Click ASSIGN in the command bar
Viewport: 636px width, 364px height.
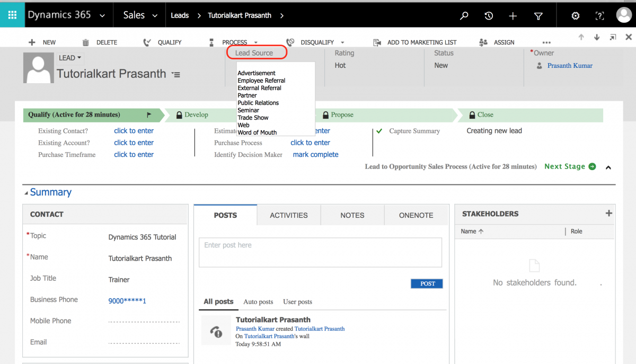coord(497,42)
